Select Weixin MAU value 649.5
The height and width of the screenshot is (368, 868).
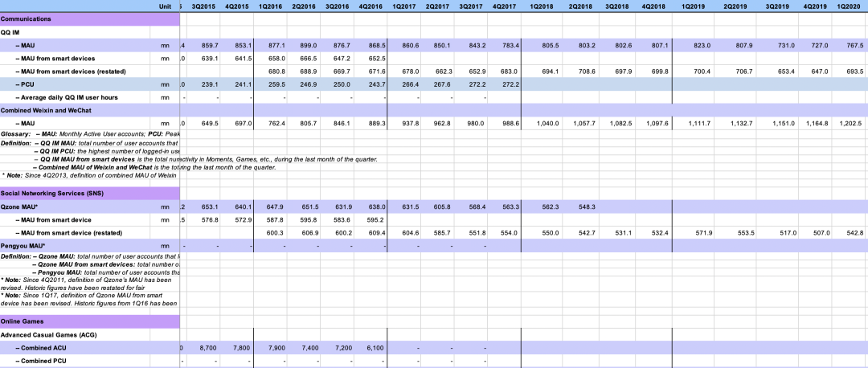pos(209,124)
